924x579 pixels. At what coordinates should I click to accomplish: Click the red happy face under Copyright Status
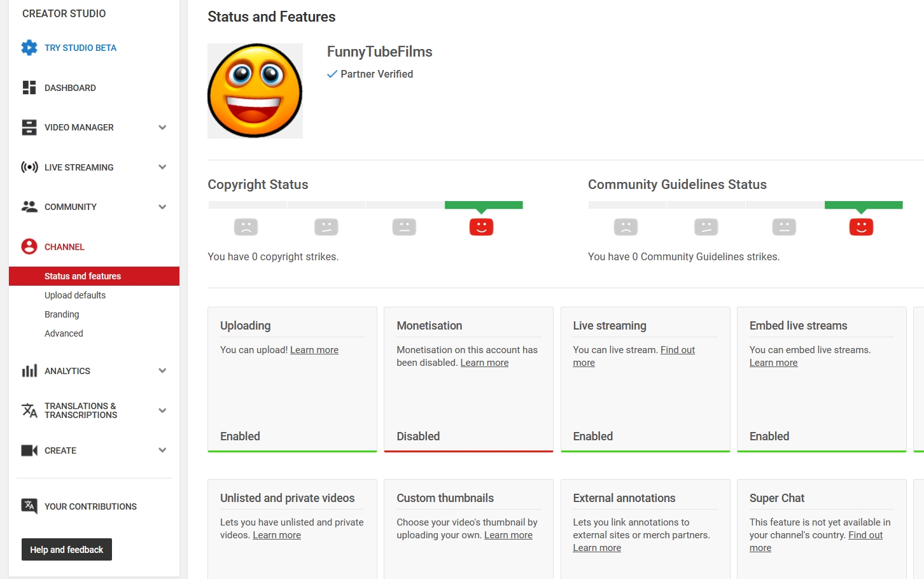point(481,227)
